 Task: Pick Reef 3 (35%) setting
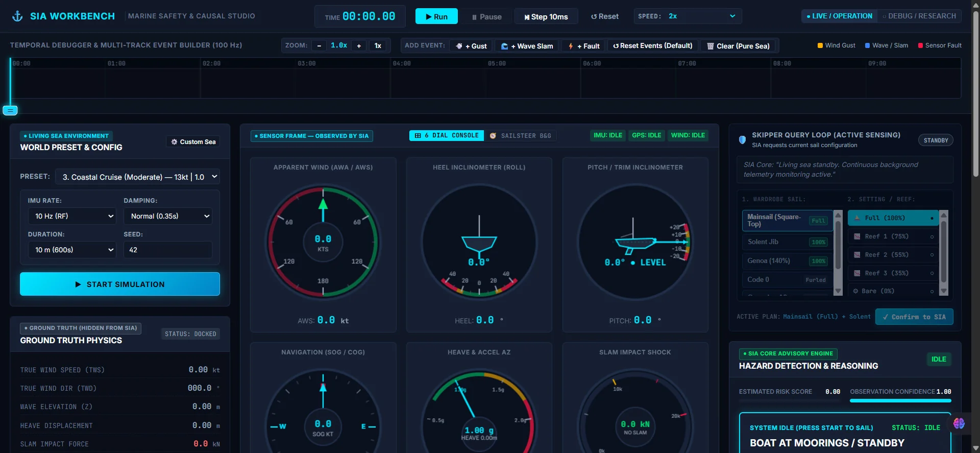click(x=893, y=273)
